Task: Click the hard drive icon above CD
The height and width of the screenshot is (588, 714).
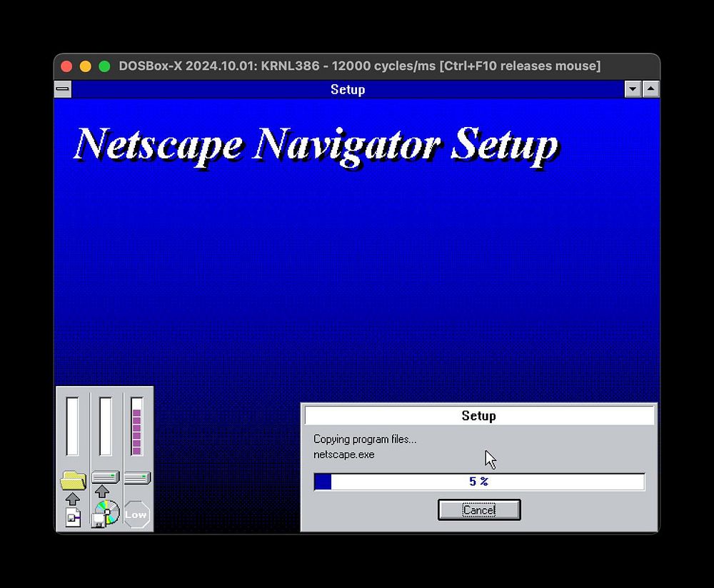Action: (106, 477)
